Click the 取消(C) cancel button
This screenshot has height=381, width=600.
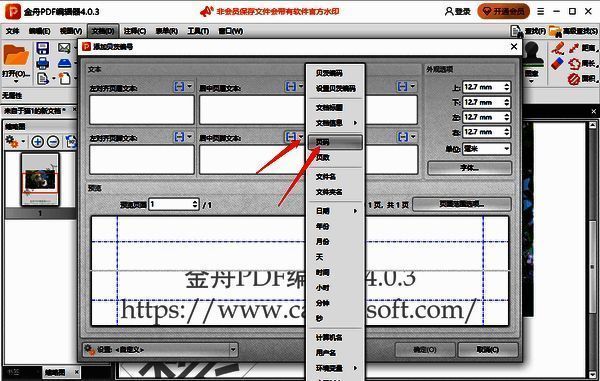[x=488, y=350]
